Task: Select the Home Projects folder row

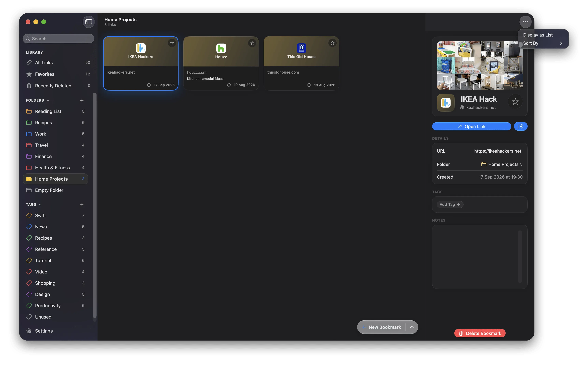Action: coord(55,179)
